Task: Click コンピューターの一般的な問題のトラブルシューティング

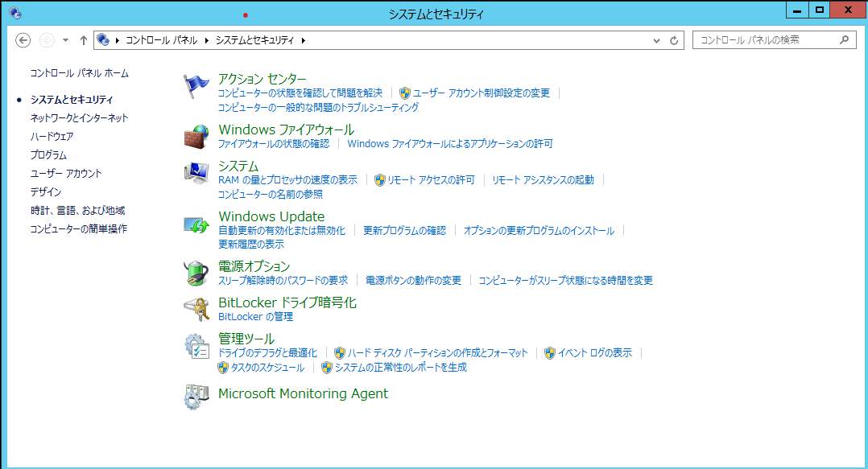Action: [x=318, y=107]
